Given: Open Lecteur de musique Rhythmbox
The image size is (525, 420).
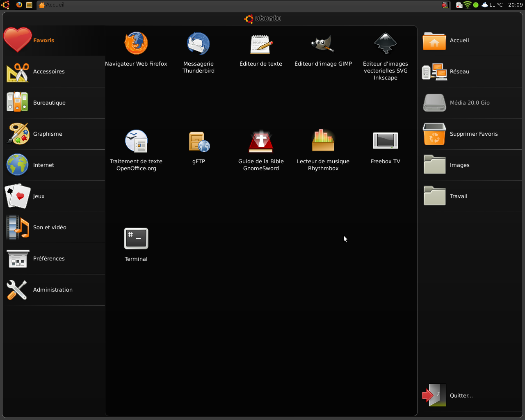Looking at the screenshot, I should tap(323, 150).
